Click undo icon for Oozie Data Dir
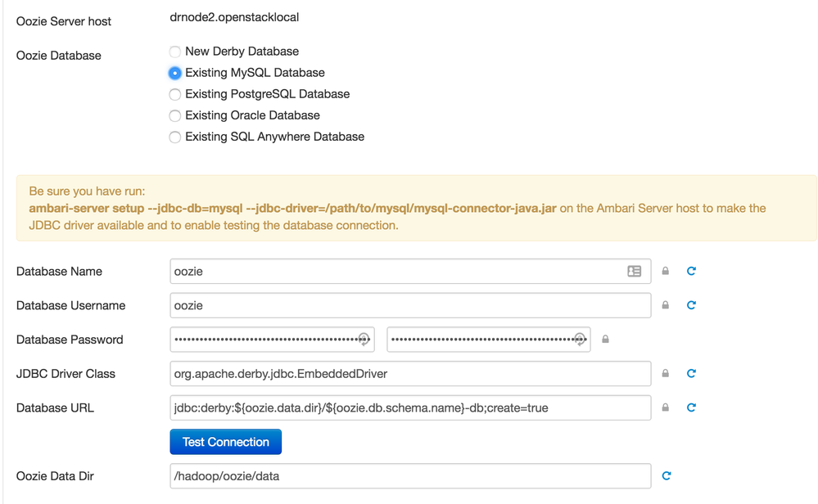The height and width of the screenshot is (504, 818). pos(667,475)
